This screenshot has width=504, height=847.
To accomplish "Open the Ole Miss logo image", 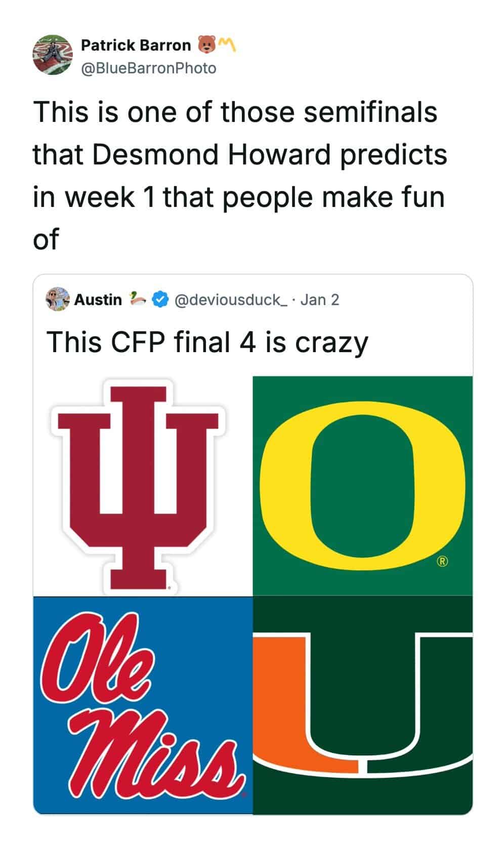I will click(x=143, y=705).
